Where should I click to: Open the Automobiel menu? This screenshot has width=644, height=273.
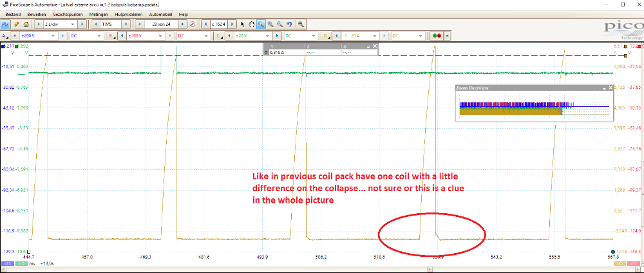pos(161,14)
